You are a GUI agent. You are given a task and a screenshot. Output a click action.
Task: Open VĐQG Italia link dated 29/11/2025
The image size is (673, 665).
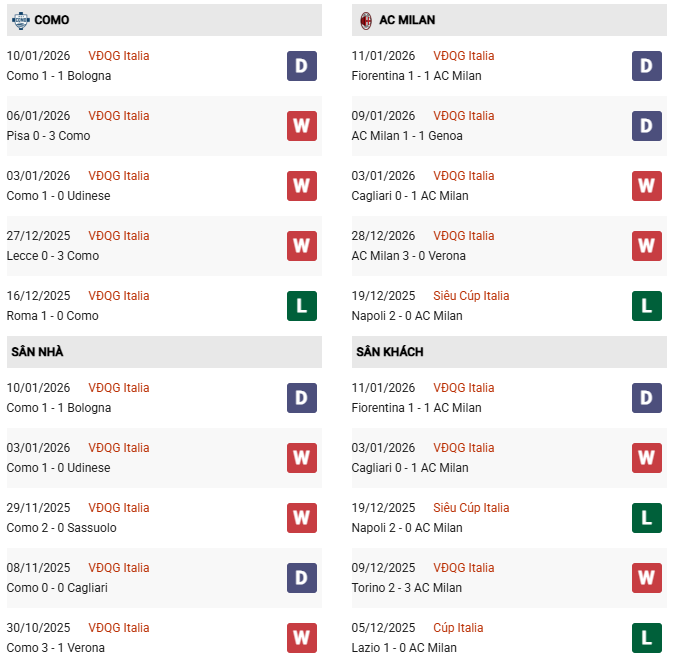(119, 508)
